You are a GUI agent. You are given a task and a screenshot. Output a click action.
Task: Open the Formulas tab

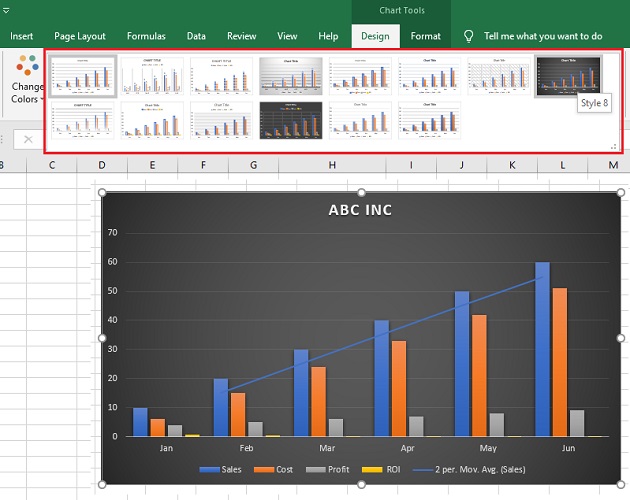146,36
